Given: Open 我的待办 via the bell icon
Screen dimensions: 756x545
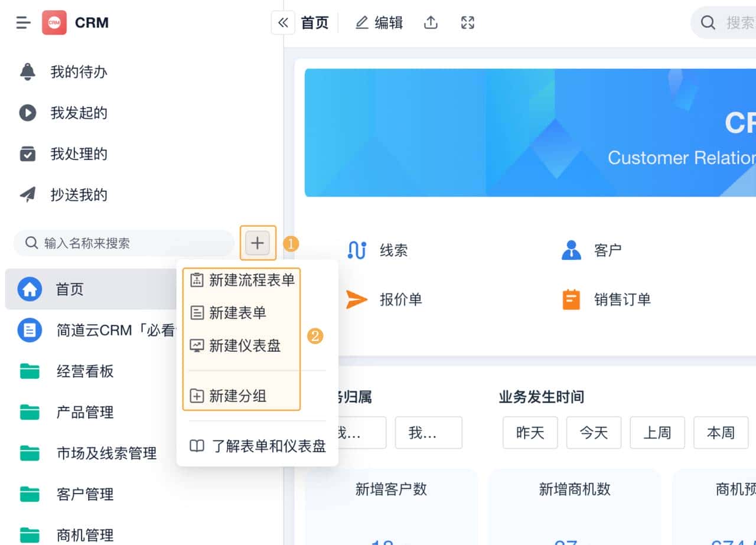Looking at the screenshot, I should coord(27,71).
